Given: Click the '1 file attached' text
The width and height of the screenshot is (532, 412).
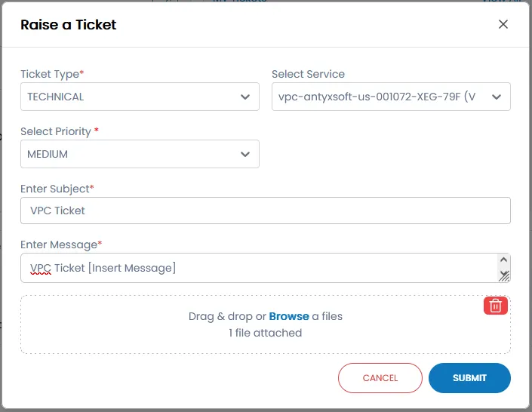Looking at the screenshot, I should 265,333.
